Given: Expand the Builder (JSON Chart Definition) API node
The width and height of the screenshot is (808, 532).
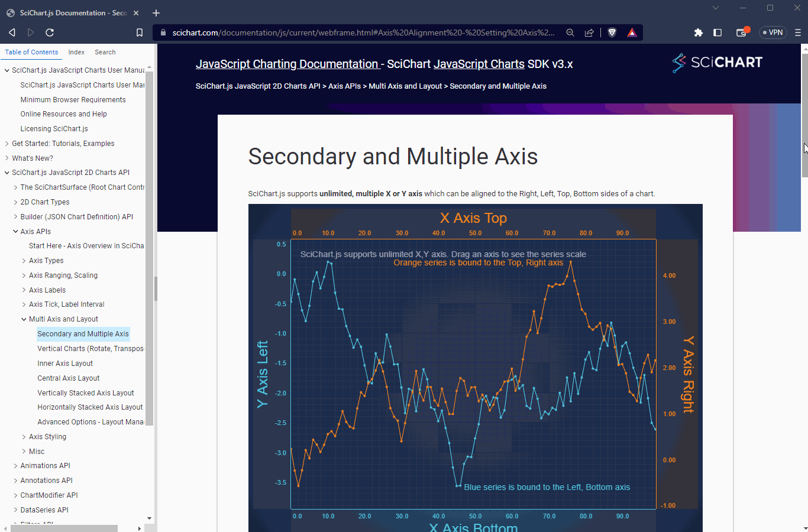Looking at the screenshot, I should 15,217.
